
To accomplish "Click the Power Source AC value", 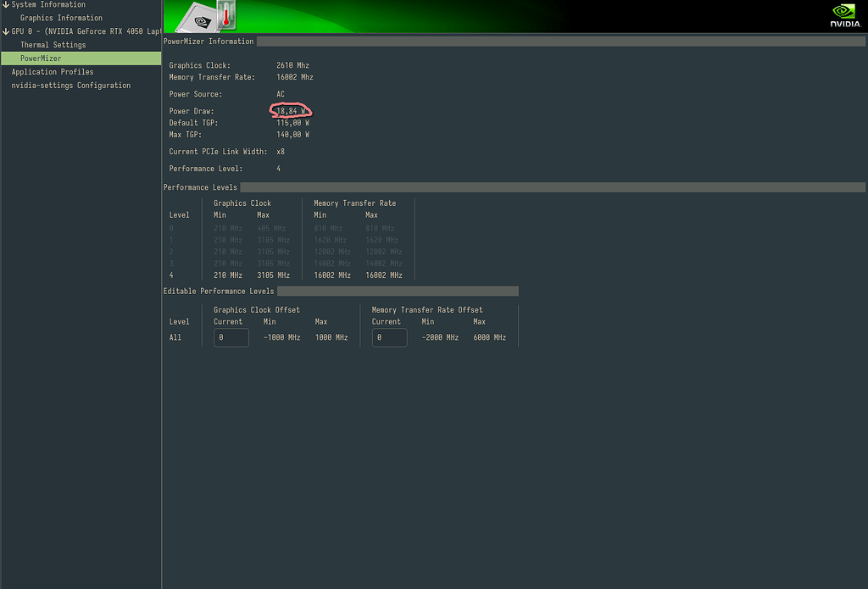I will tap(280, 93).
